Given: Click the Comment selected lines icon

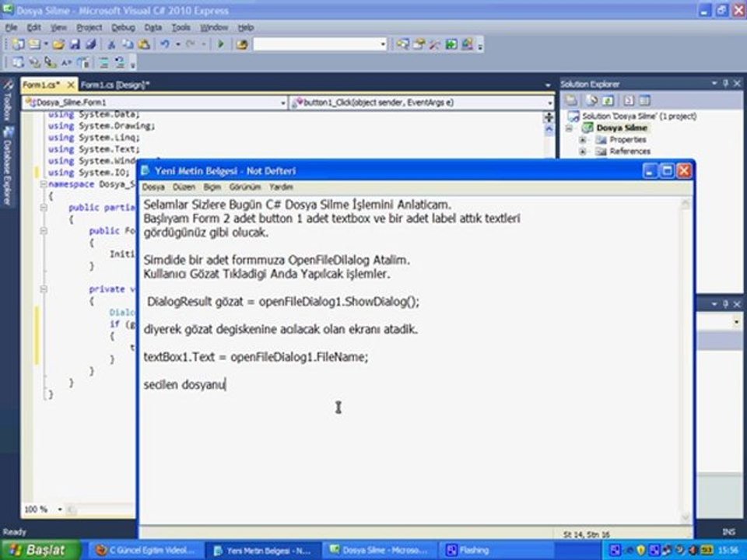Looking at the screenshot, I should [x=103, y=62].
